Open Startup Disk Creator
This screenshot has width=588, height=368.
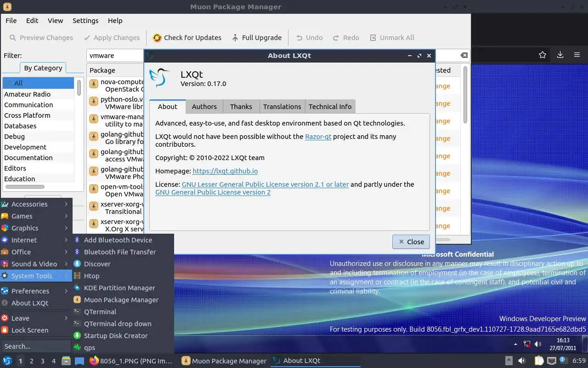tap(123, 335)
